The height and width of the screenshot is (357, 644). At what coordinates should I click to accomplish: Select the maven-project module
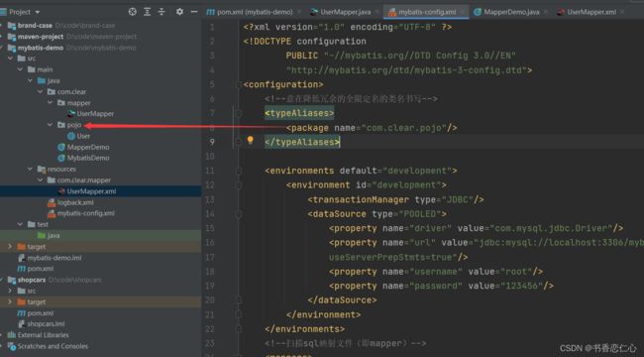(x=41, y=37)
